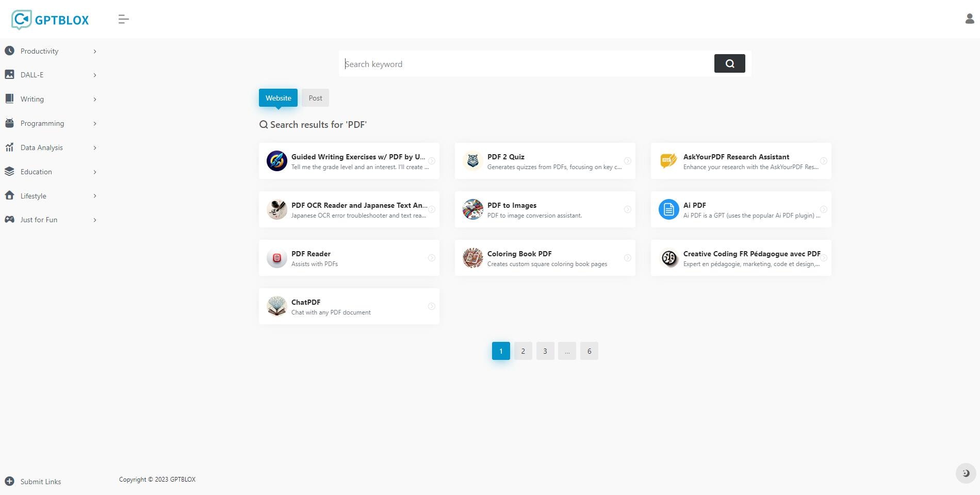Click the Productivity clock icon

[9, 51]
